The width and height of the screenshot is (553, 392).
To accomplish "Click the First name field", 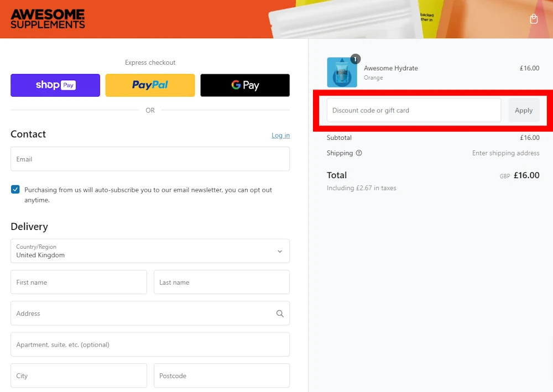I will pyautogui.click(x=79, y=282).
